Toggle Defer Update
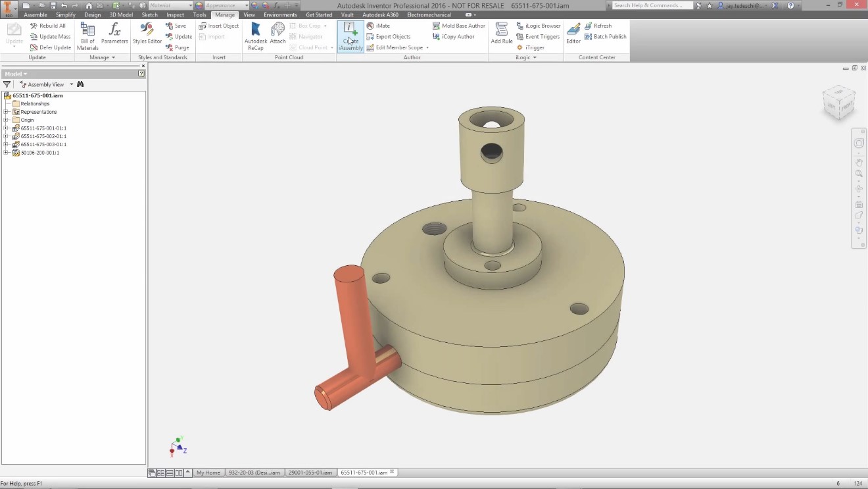Screen dimensions: 868x489 51,47
